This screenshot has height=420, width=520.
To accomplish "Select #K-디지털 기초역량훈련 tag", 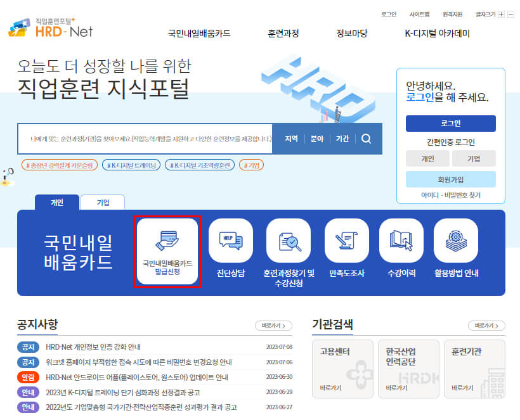I will coord(200,165).
